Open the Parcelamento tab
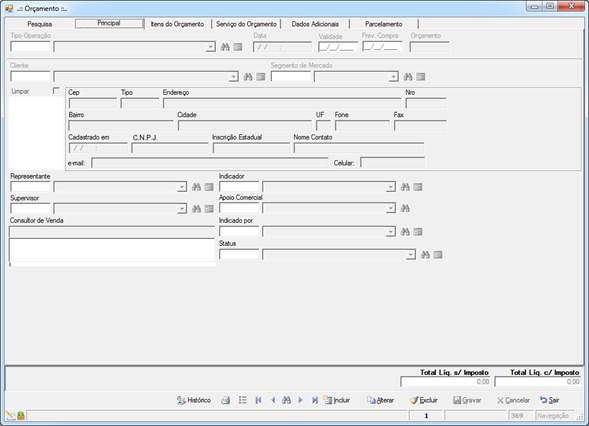This screenshot has width=589, height=426. 384,24
